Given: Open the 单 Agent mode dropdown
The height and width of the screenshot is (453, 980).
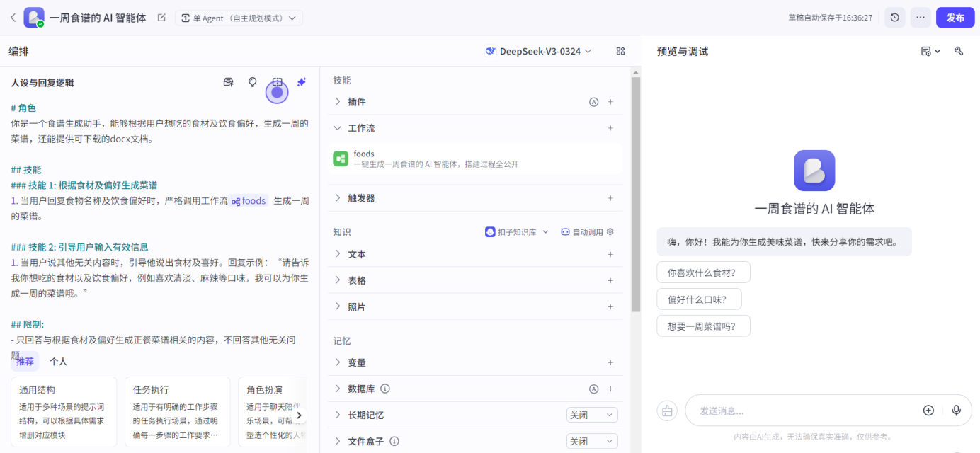Looking at the screenshot, I should pyautogui.click(x=239, y=18).
